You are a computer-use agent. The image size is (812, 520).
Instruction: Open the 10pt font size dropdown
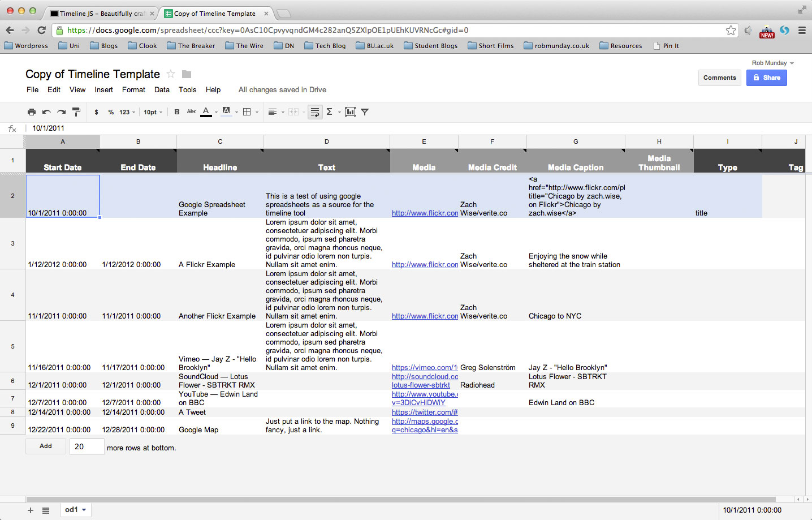(x=153, y=112)
